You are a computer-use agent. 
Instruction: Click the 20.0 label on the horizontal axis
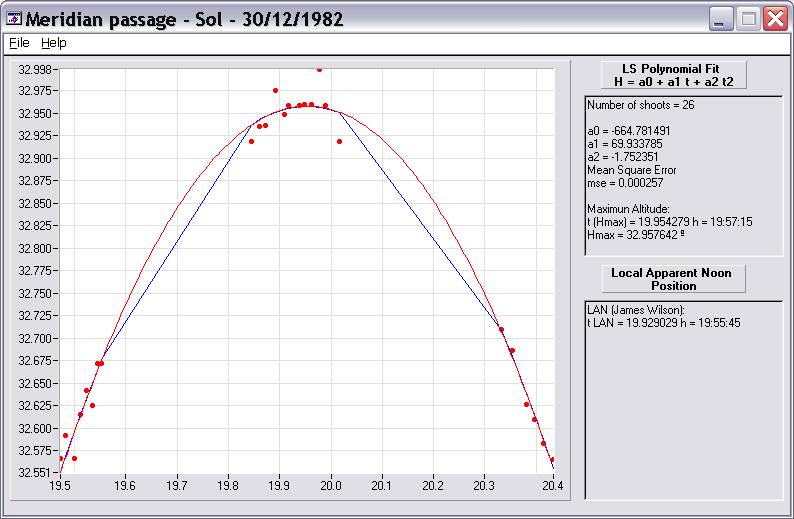point(330,485)
